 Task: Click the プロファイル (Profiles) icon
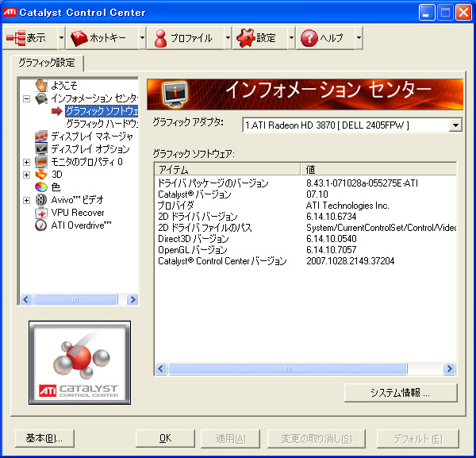pyautogui.click(x=159, y=37)
